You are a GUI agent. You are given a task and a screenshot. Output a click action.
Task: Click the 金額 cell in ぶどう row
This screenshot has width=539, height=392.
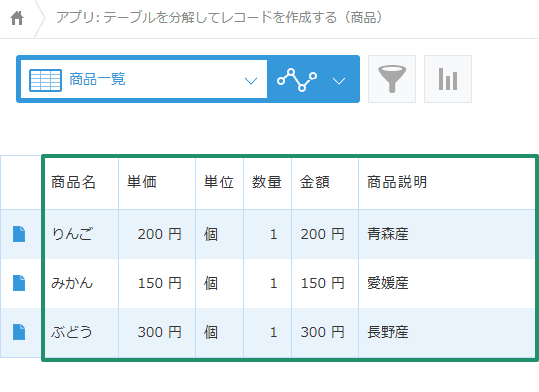tap(325, 332)
